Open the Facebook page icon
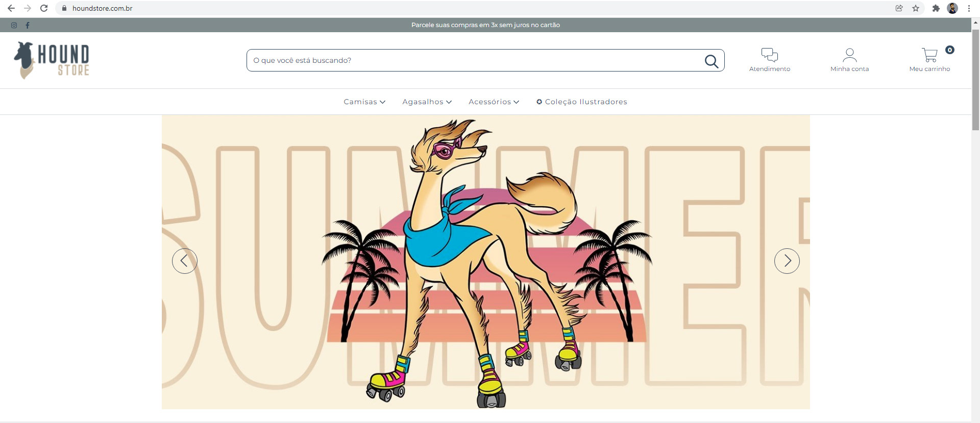980x423 pixels. tap(28, 25)
